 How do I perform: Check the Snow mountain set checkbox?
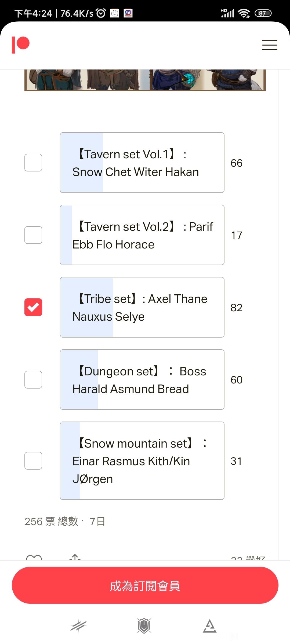tap(33, 461)
